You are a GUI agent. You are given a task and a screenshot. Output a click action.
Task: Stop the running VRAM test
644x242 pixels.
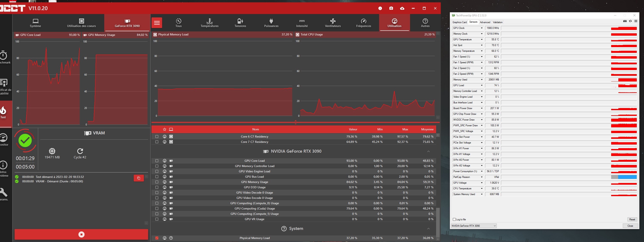pyautogui.click(x=81, y=235)
